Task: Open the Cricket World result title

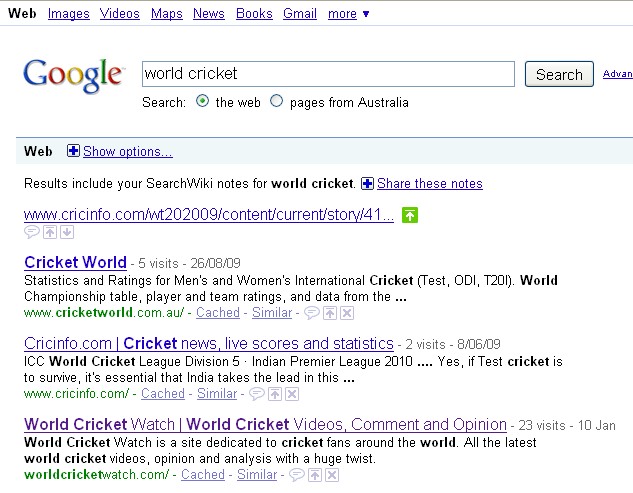Action: (x=75, y=262)
